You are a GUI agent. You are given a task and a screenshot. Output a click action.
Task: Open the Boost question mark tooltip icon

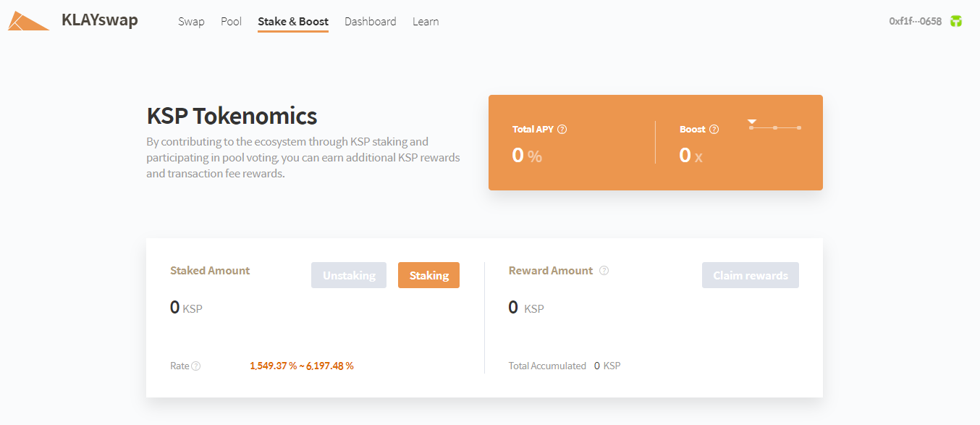714,130
